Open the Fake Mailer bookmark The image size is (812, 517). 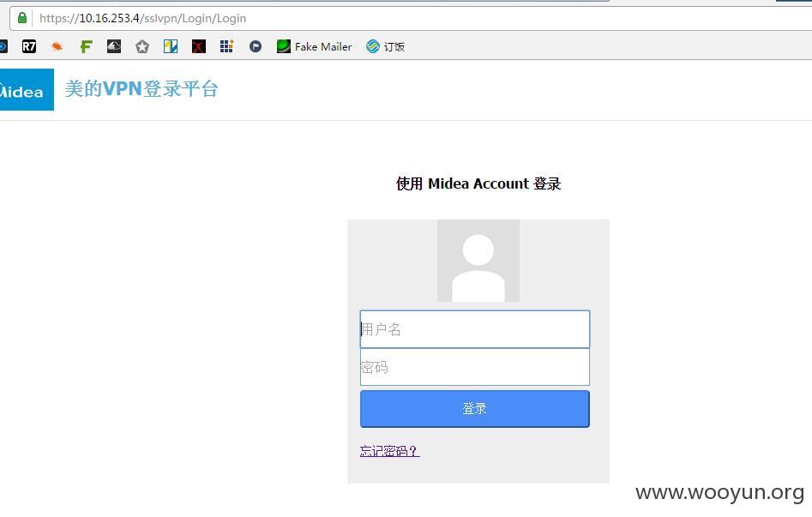314,46
